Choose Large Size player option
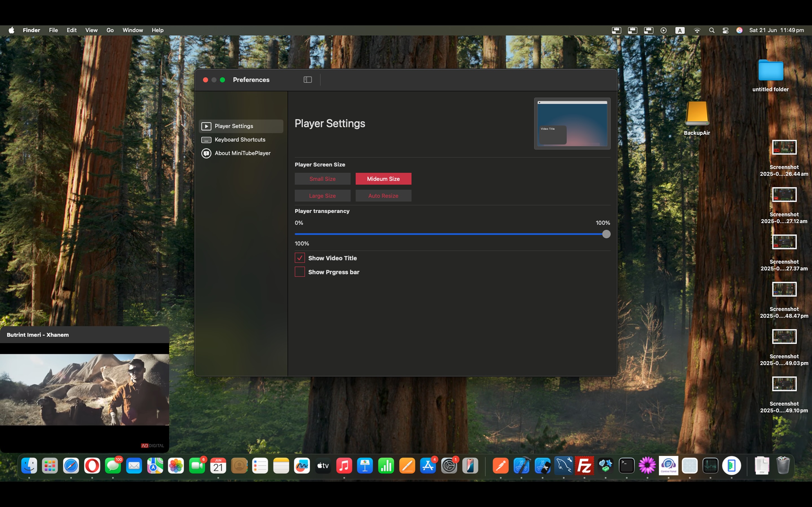The image size is (812, 507). point(322,196)
